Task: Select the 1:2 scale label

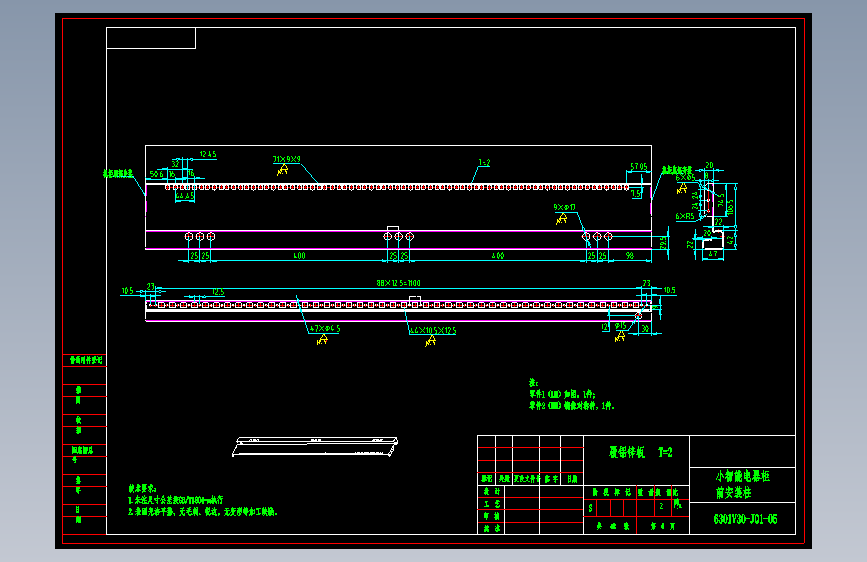Action: pos(484,163)
